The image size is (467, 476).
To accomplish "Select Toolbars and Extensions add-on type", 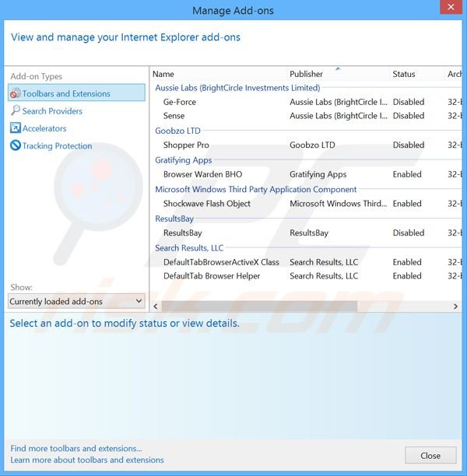I will [x=76, y=93].
